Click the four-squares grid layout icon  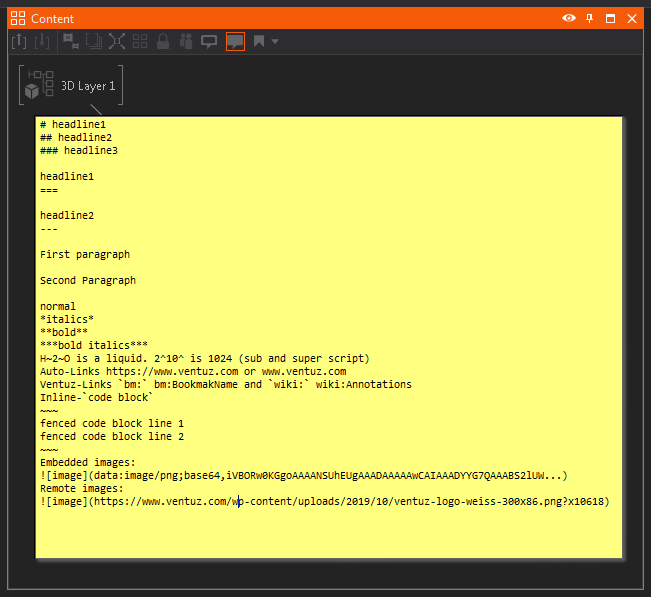click(140, 41)
